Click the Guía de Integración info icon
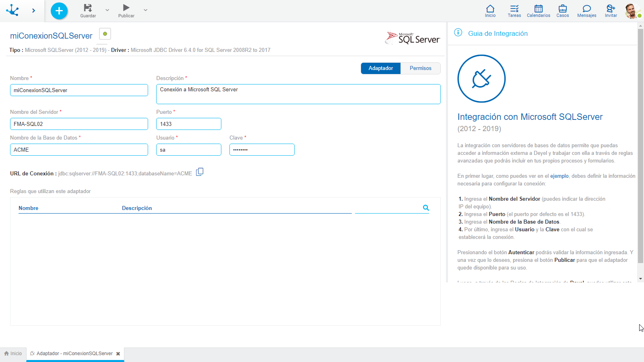This screenshot has width=644, height=362. (x=458, y=33)
